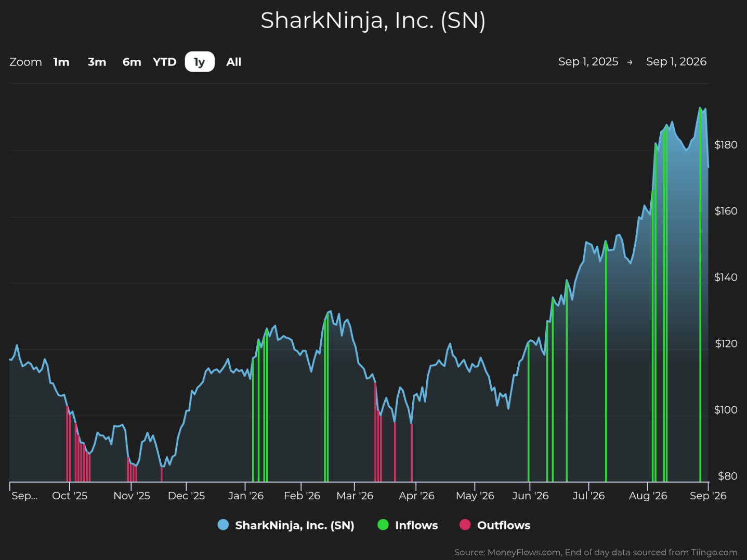Click the green Inflows legend dot
The width and height of the screenshot is (747, 560).
coord(383,525)
